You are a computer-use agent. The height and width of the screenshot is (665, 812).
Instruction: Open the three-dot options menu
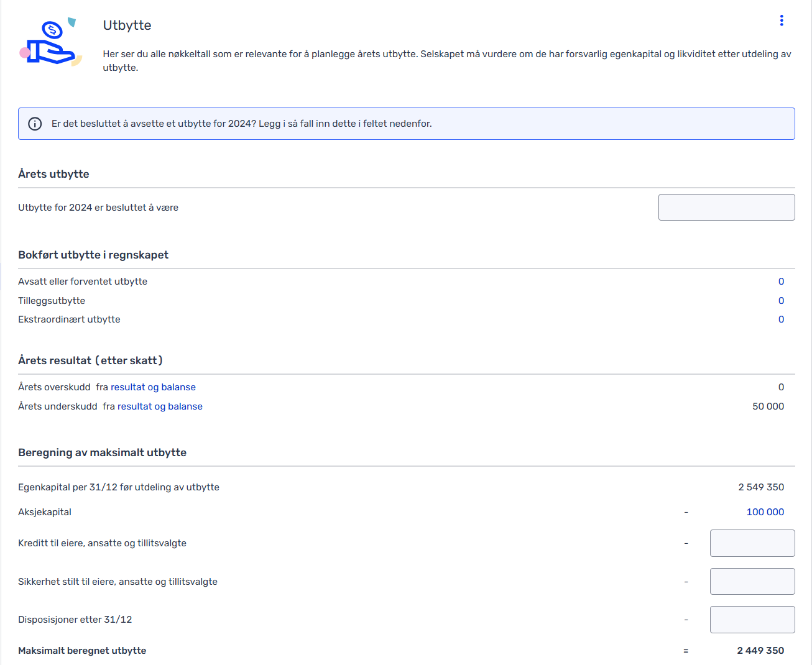782,21
